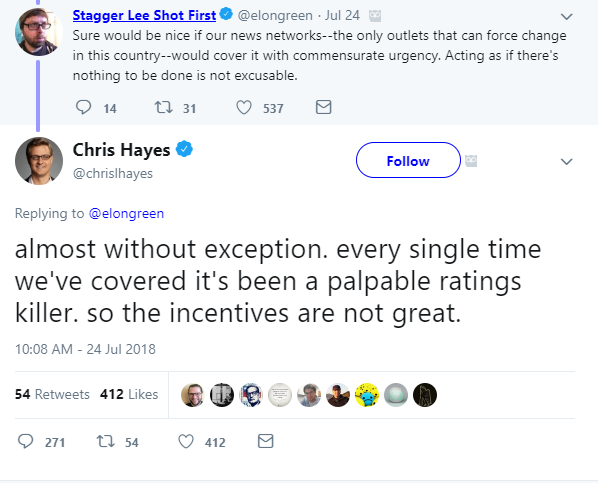
Task: Open the chevron menu on Chris Hayes's tweet
Action: (x=566, y=161)
